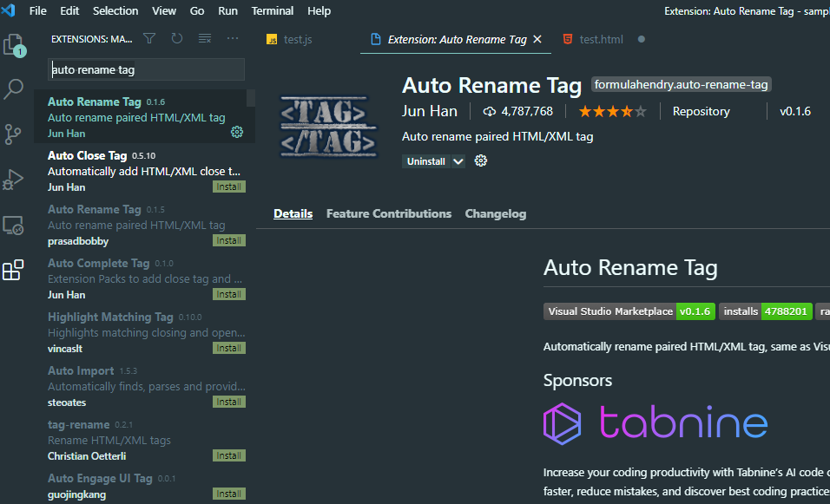The height and width of the screenshot is (504, 830).
Task: Open the Help menu
Action: pos(319,10)
